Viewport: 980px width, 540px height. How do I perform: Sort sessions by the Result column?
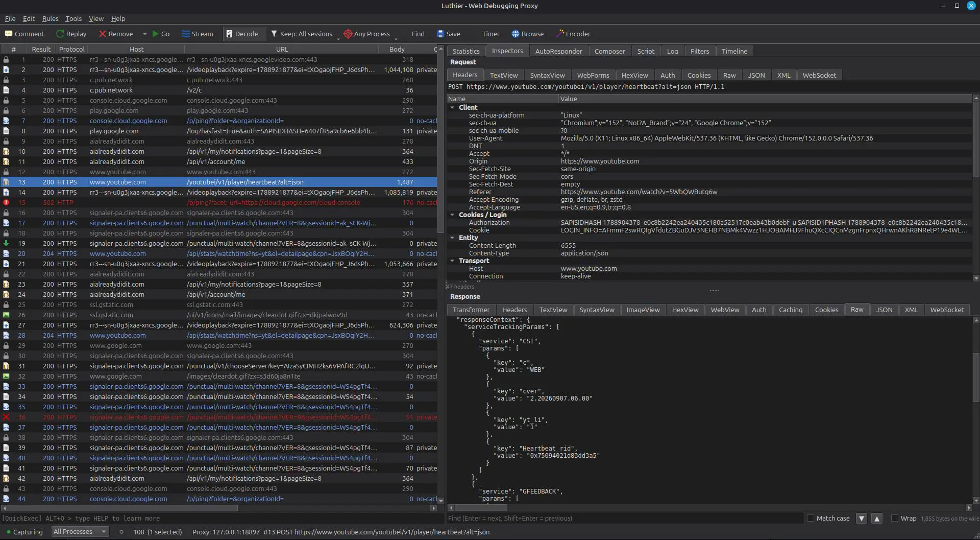[x=41, y=49]
